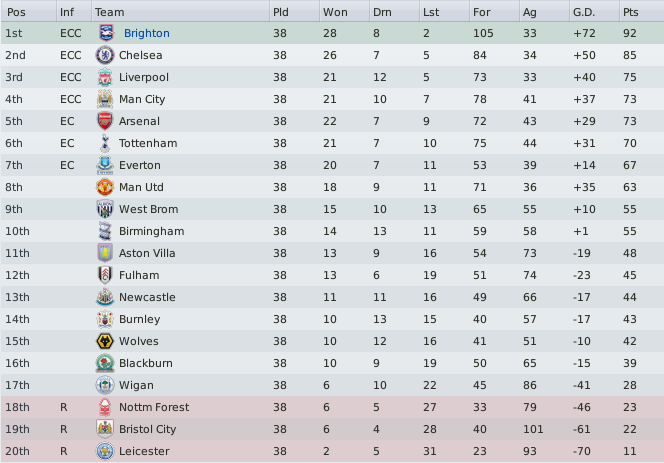Select the Bristol City team name
The height and width of the screenshot is (463, 664).
click(147, 429)
